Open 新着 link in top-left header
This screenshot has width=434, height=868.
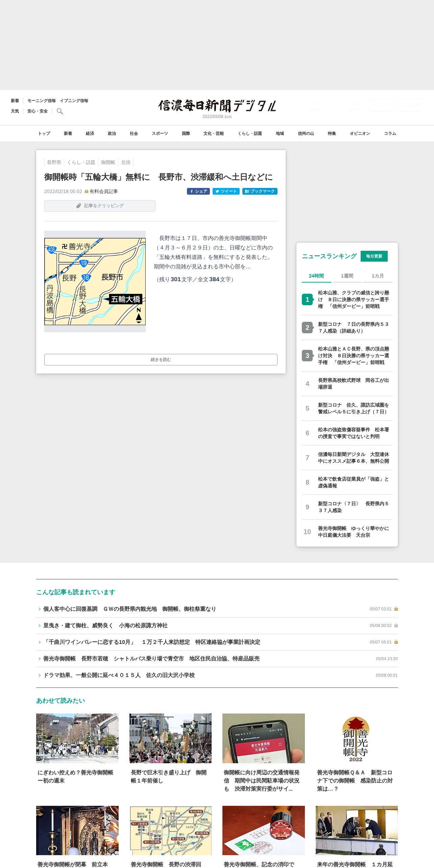(x=15, y=101)
